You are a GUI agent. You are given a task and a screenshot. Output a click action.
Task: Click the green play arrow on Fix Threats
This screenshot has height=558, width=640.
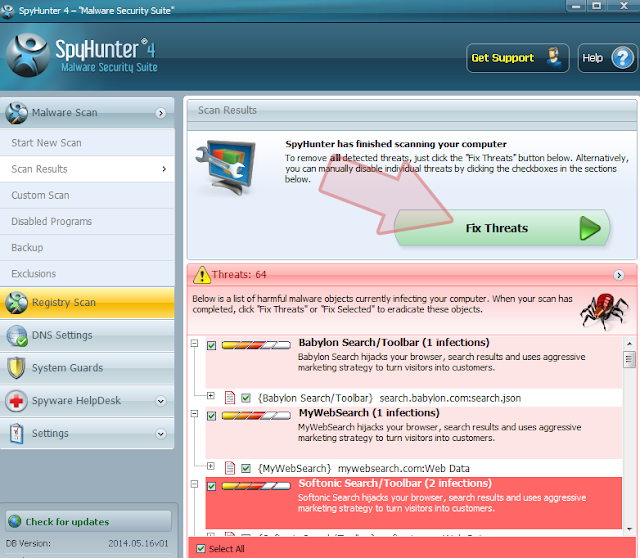[590, 228]
